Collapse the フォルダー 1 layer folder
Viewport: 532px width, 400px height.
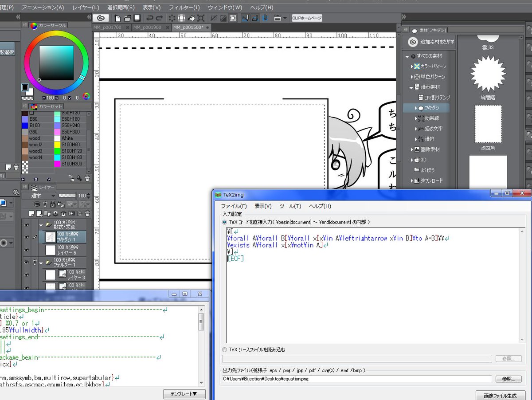(41, 263)
